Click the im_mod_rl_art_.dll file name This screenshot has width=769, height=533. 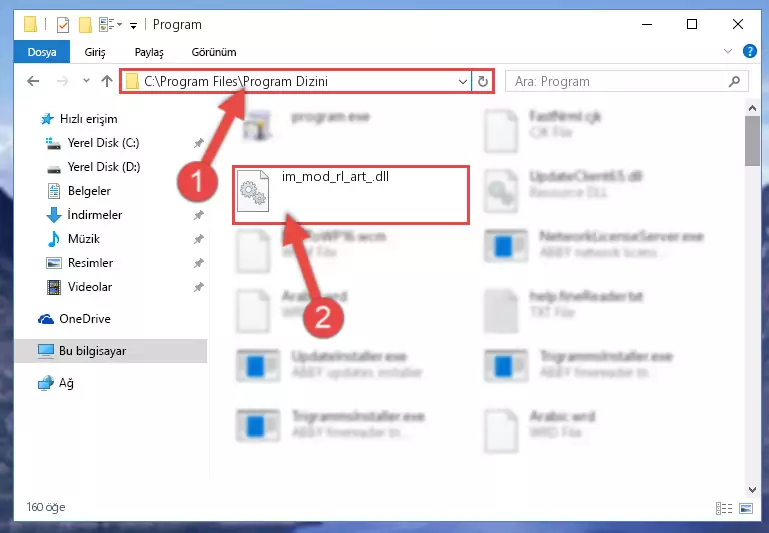(335, 177)
